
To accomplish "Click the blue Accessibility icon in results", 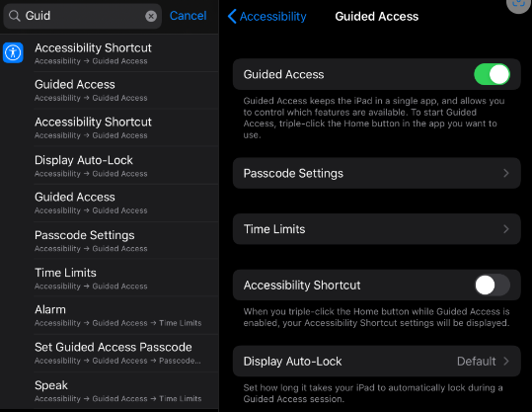I will tap(13, 52).
